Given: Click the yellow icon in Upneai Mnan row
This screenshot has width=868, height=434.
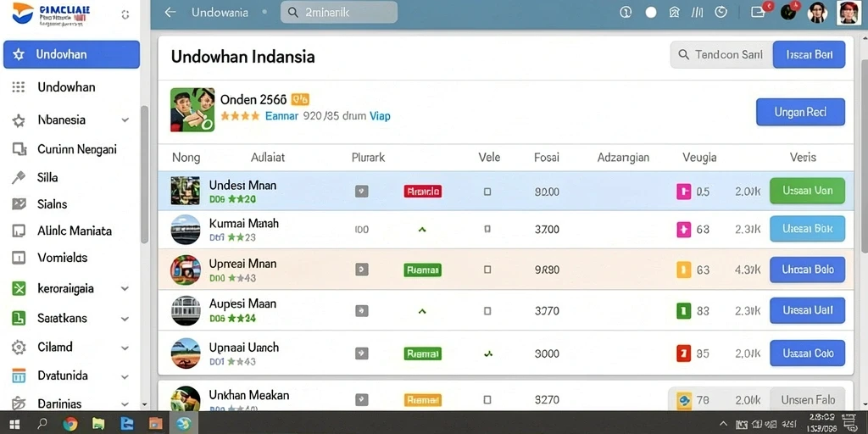Looking at the screenshot, I should [684, 270].
